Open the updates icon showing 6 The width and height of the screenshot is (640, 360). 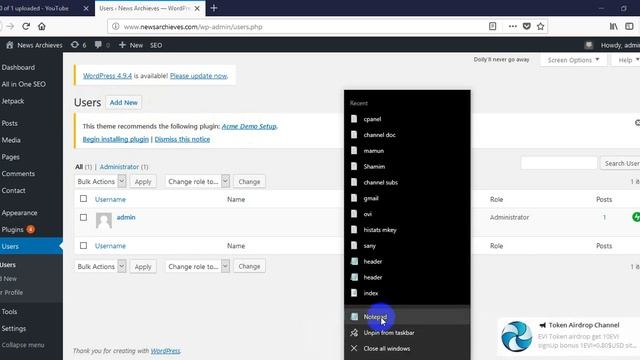pos(78,45)
